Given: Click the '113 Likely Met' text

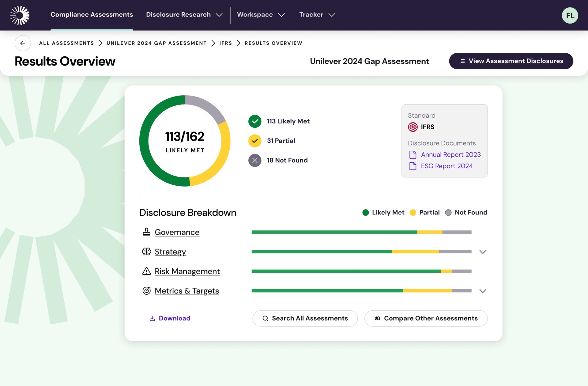Looking at the screenshot, I should click(288, 121).
